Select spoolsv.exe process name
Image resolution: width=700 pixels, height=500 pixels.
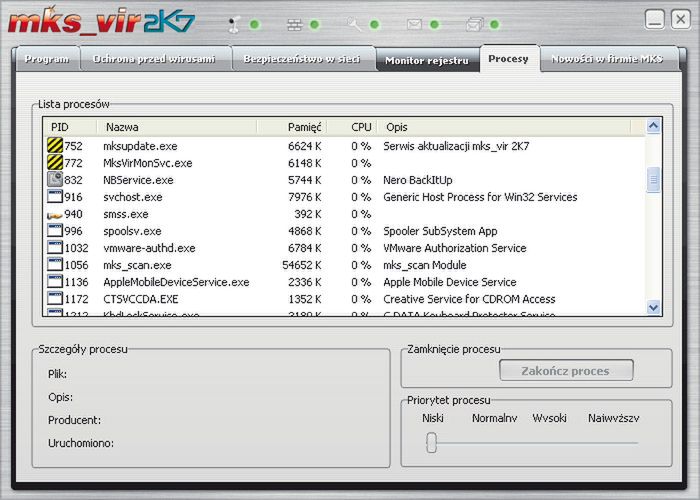point(133,231)
